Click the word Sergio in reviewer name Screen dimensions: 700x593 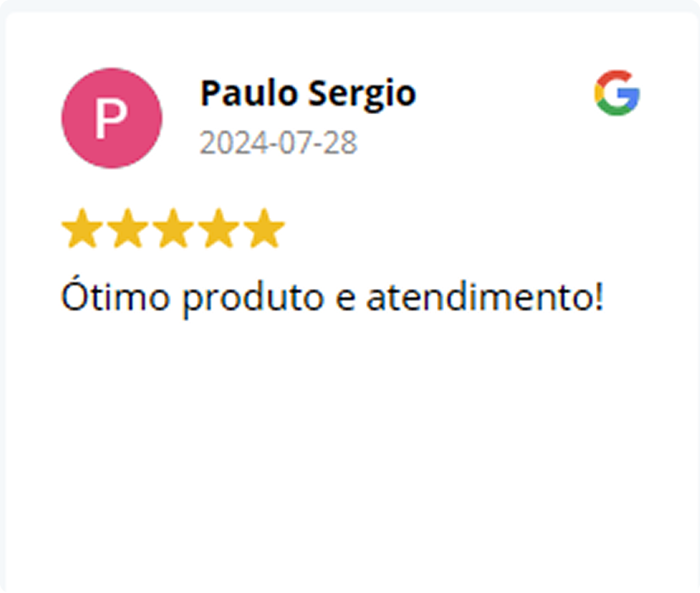(x=363, y=95)
